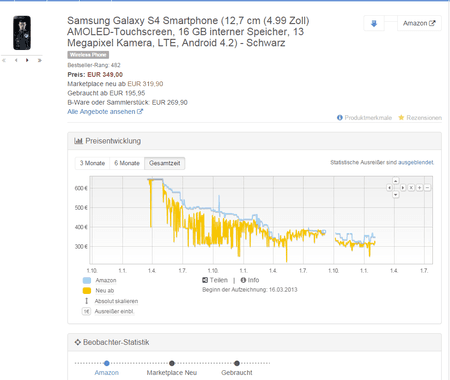
Task: Pan the price chart downward
Action: click(395, 195)
